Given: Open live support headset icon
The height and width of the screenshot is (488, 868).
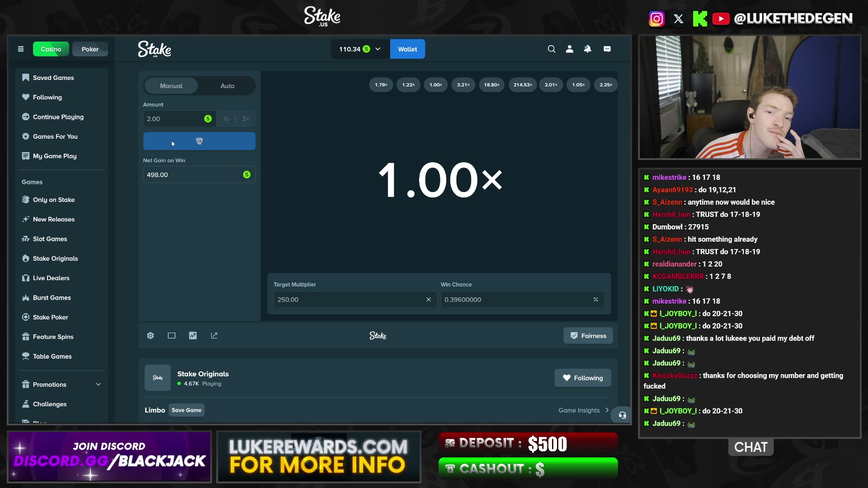Looking at the screenshot, I should (623, 415).
